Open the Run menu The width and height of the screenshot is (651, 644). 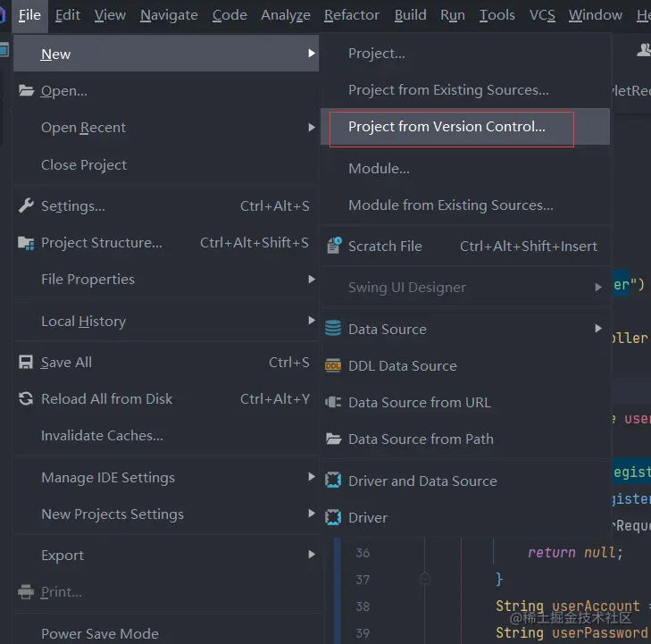click(x=453, y=15)
